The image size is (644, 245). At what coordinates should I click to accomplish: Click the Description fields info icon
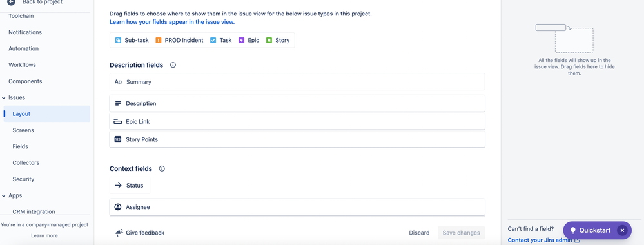pos(173,65)
